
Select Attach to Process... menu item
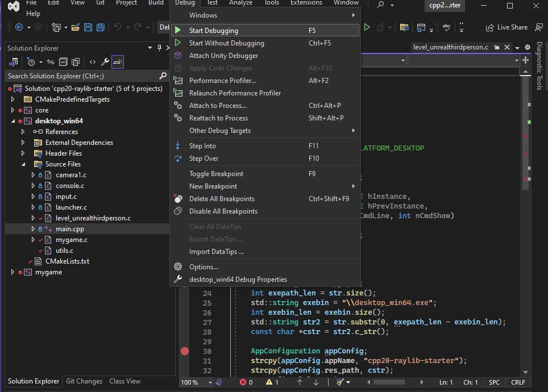(265, 106)
